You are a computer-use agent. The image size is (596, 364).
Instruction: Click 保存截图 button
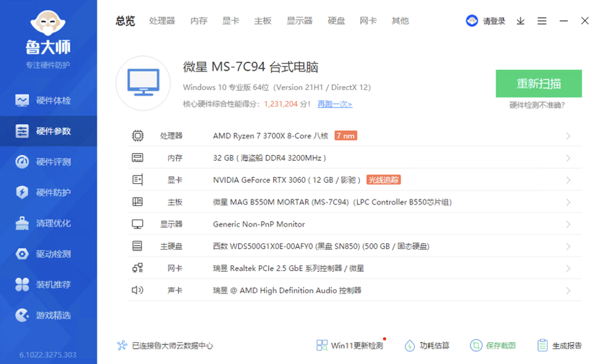pyautogui.click(x=493, y=346)
